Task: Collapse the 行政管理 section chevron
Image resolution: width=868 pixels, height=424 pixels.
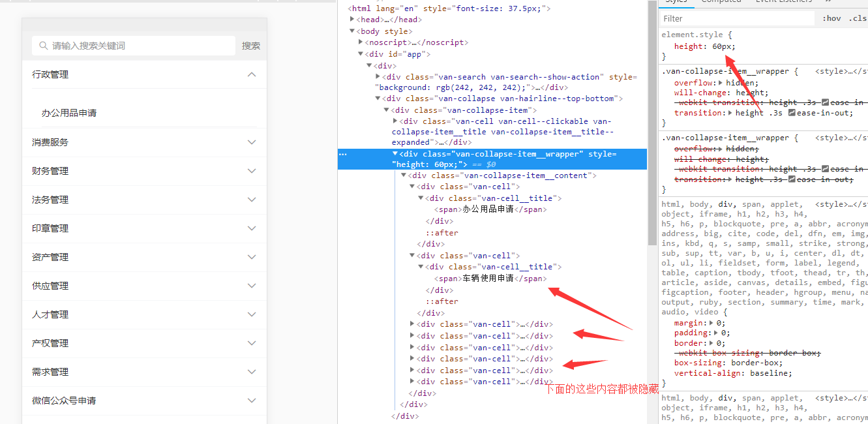Action: [252, 74]
